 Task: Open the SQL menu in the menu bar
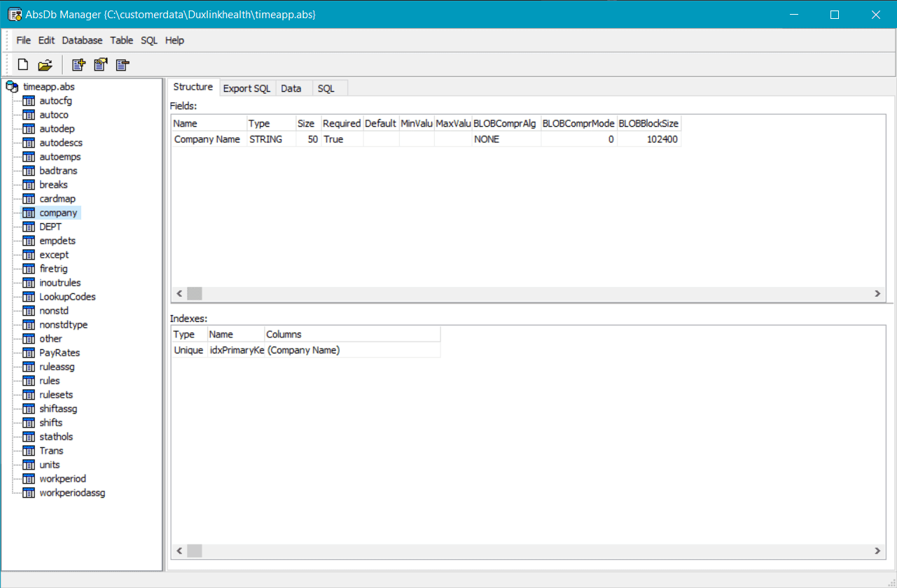tap(149, 41)
